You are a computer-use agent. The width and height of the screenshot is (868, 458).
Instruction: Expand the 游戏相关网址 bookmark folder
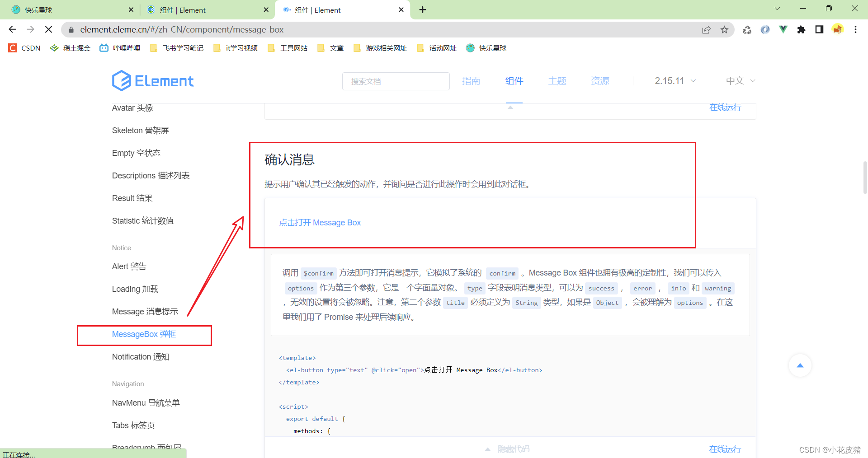[x=381, y=48]
